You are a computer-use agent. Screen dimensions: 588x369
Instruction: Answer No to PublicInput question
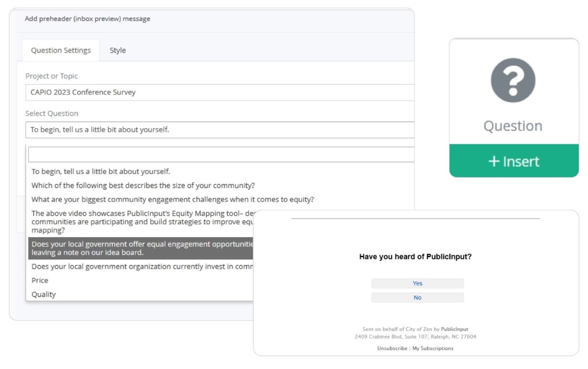click(x=417, y=298)
